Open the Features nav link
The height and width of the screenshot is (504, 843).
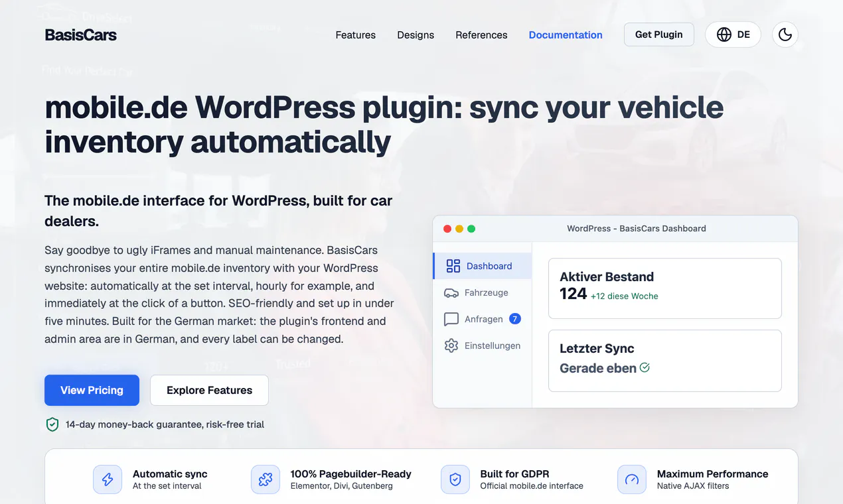pos(356,35)
